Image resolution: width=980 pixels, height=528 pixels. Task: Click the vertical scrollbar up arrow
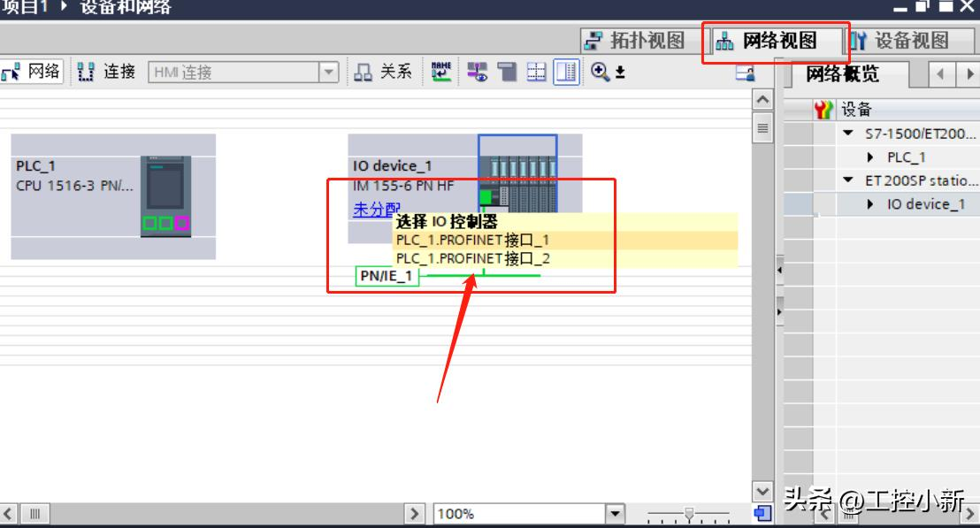(x=762, y=100)
